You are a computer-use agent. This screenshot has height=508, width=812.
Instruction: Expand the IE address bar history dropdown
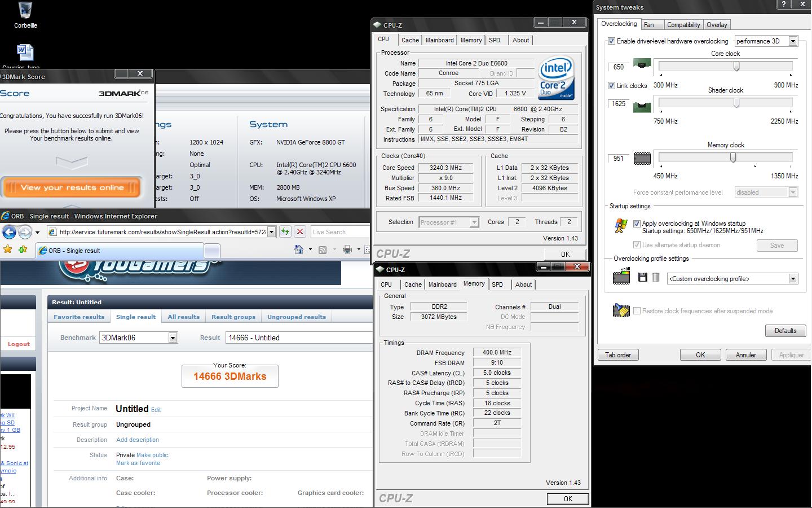coord(271,232)
